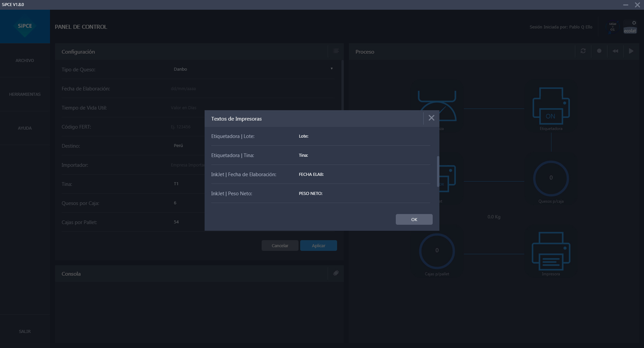Click the Cancelar button
The width and height of the screenshot is (644, 348).
tap(280, 246)
